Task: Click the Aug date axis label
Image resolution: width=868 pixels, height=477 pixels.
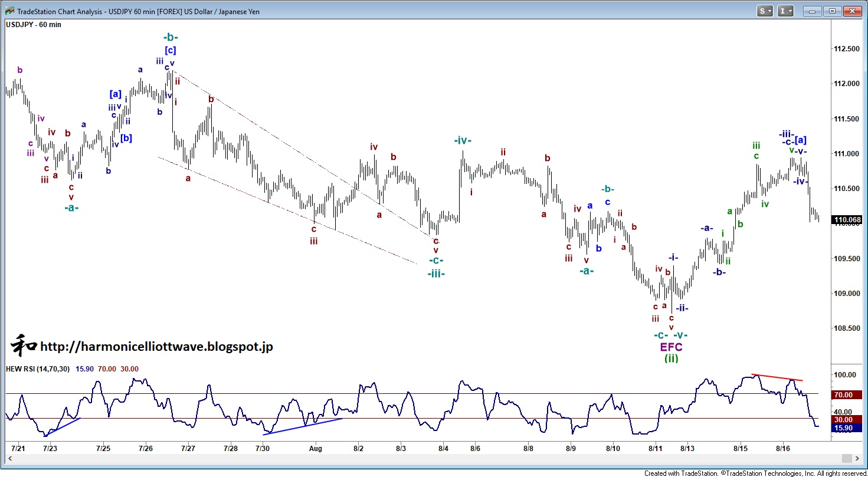Action: tap(315, 449)
